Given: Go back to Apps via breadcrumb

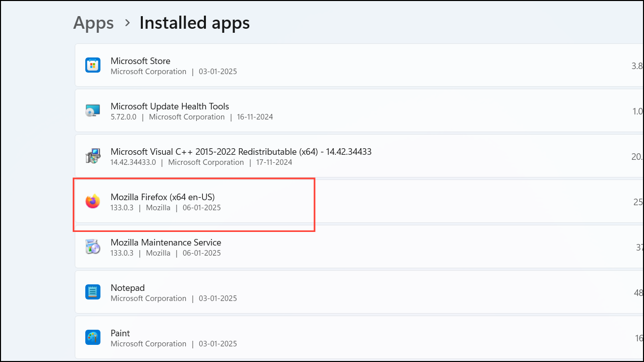Looking at the screenshot, I should (x=93, y=23).
